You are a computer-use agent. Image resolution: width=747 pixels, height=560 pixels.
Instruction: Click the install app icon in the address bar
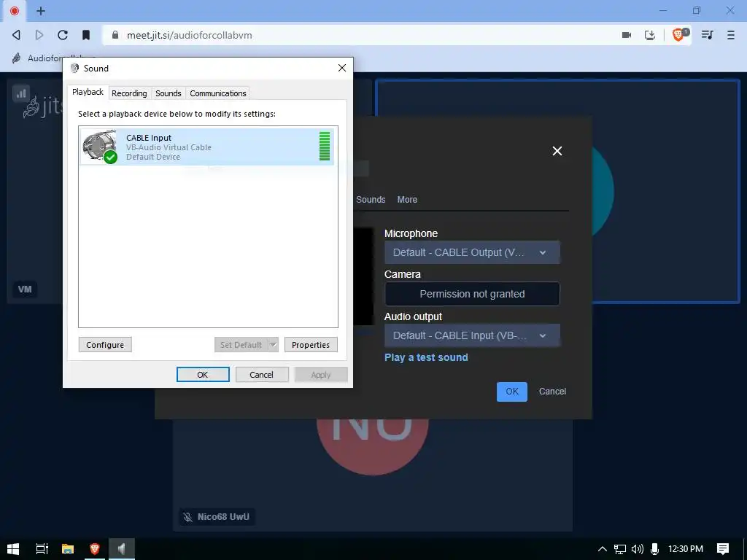650,35
